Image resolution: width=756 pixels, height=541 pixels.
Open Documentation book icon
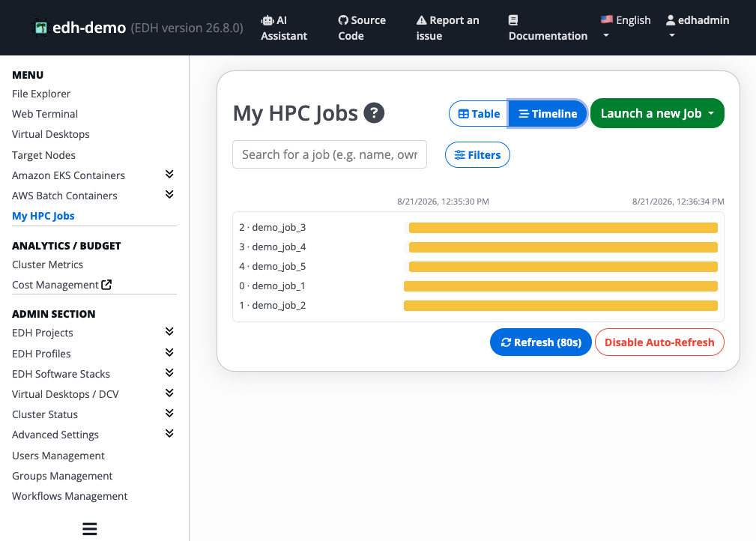(513, 20)
